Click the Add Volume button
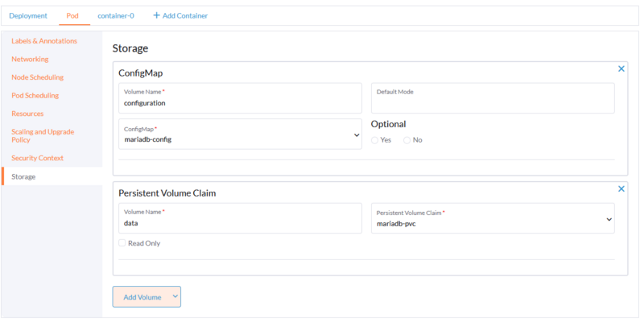 pos(142,297)
